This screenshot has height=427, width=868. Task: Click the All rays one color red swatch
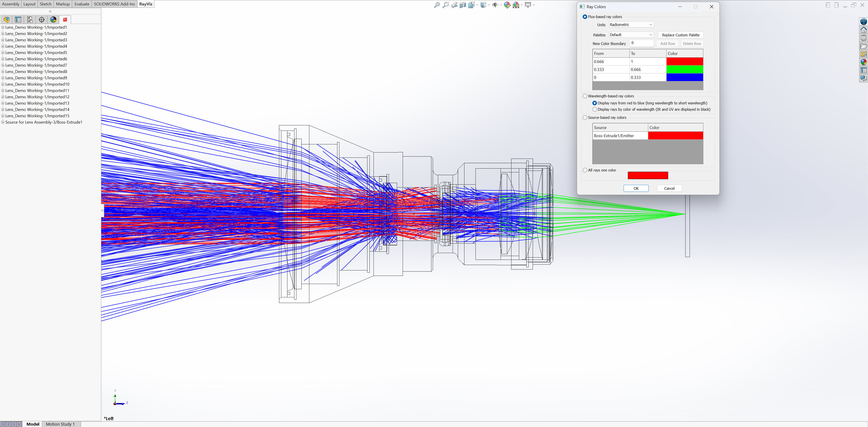[x=648, y=176]
